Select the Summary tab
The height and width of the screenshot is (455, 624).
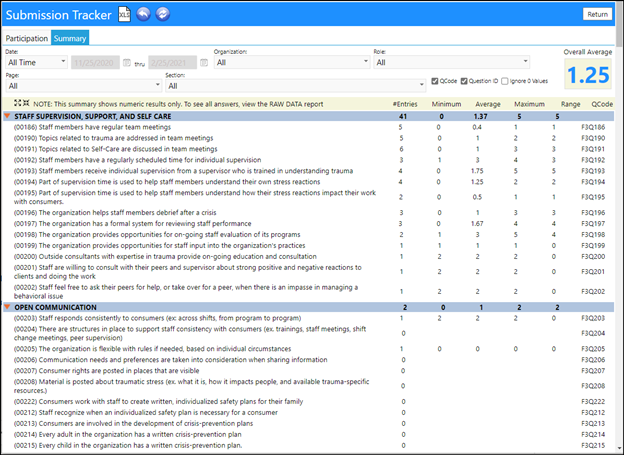[70, 38]
